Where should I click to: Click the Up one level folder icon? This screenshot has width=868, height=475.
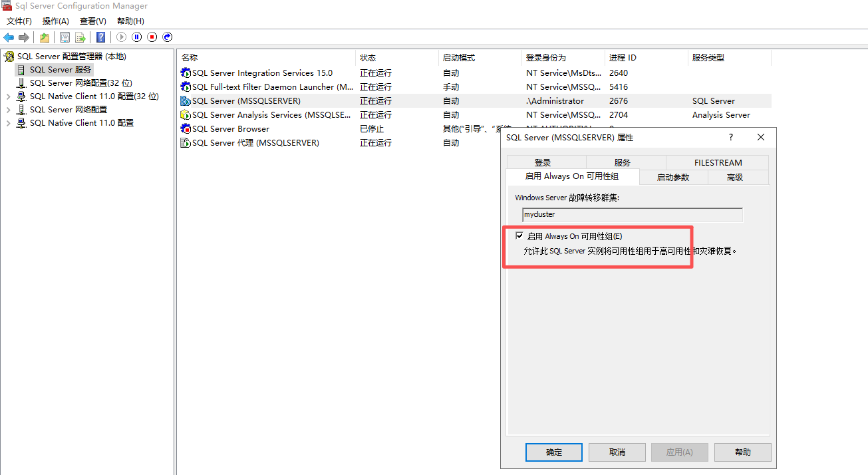pos(45,37)
